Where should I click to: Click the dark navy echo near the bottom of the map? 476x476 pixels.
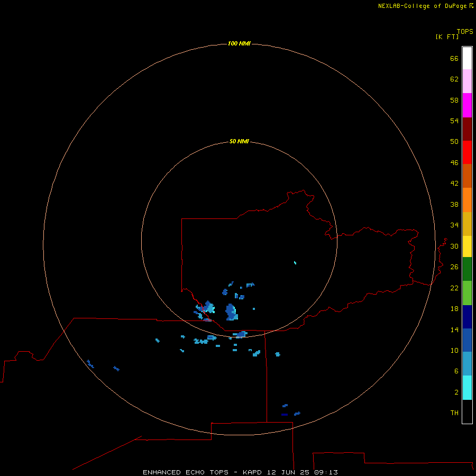coord(285,414)
